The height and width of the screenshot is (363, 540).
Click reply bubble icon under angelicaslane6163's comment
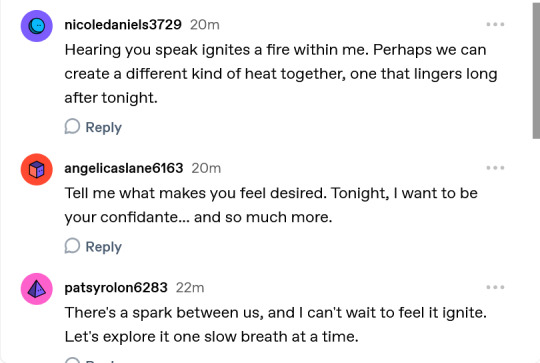[x=72, y=246]
